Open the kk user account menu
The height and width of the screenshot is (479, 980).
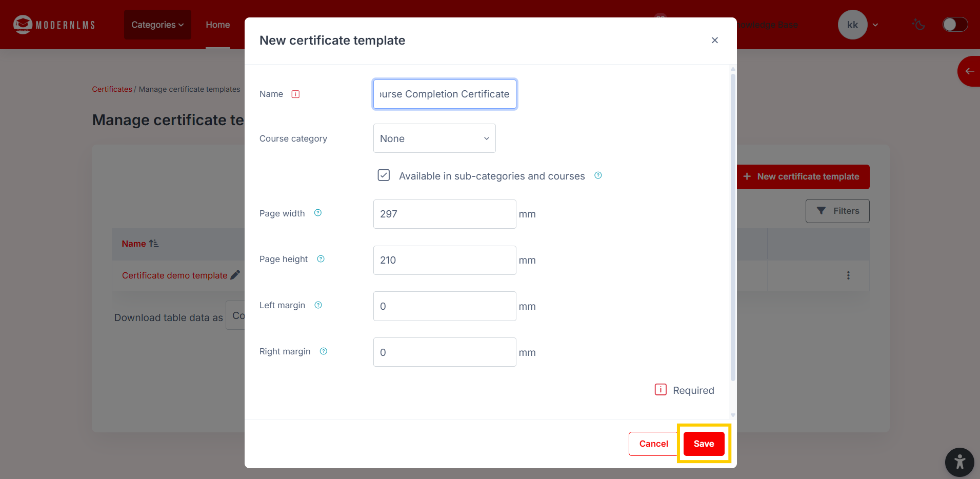coord(858,25)
